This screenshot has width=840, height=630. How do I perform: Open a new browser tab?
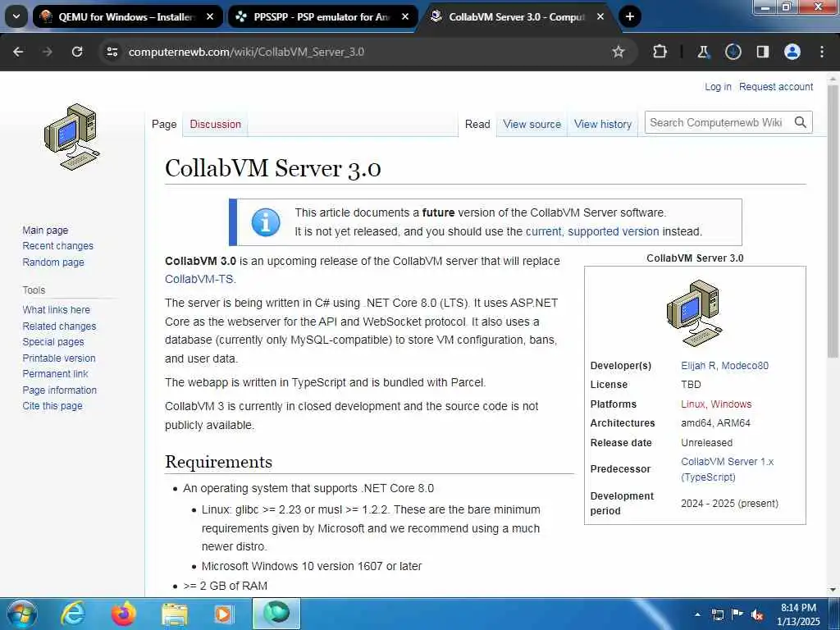click(x=630, y=16)
